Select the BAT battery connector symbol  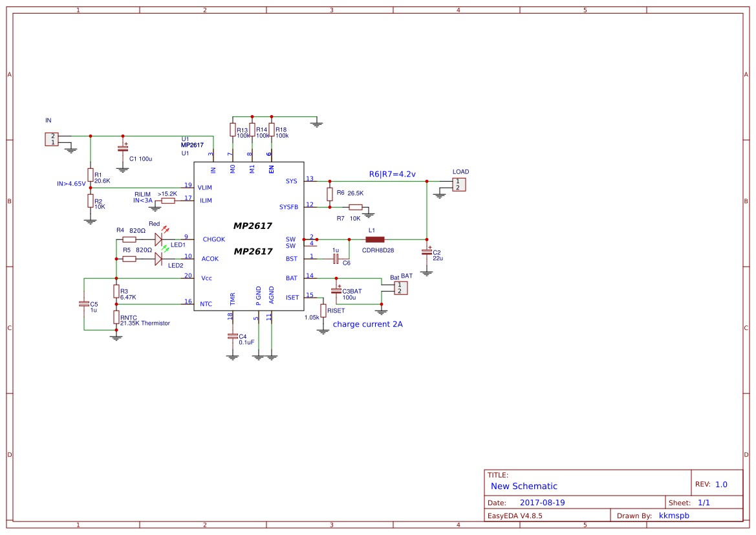(x=401, y=288)
